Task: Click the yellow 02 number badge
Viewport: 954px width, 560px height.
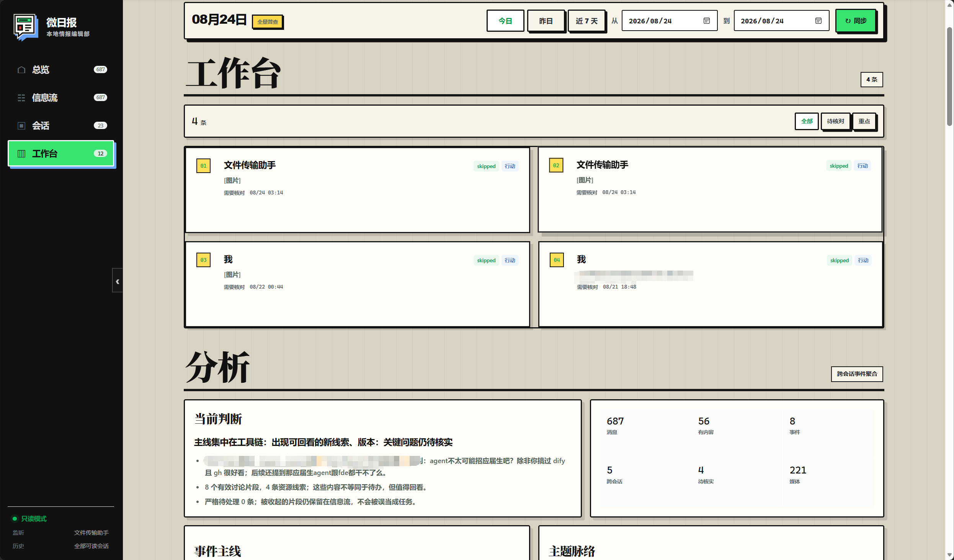Action: point(556,165)
